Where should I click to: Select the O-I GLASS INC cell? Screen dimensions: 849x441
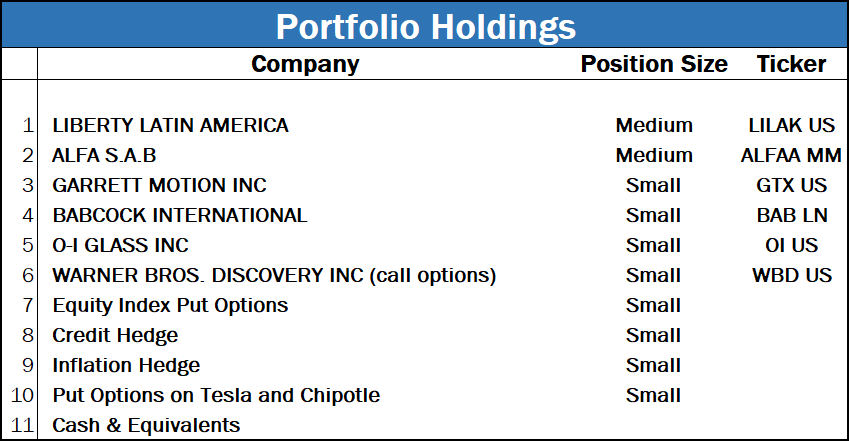pyautogui.click(x=120, y=246)
